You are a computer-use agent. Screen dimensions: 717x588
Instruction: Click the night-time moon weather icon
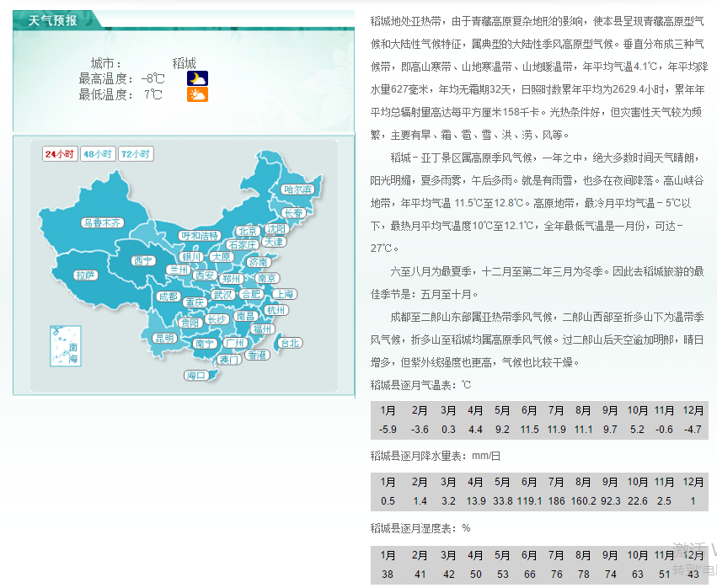(x=197, y=78)
